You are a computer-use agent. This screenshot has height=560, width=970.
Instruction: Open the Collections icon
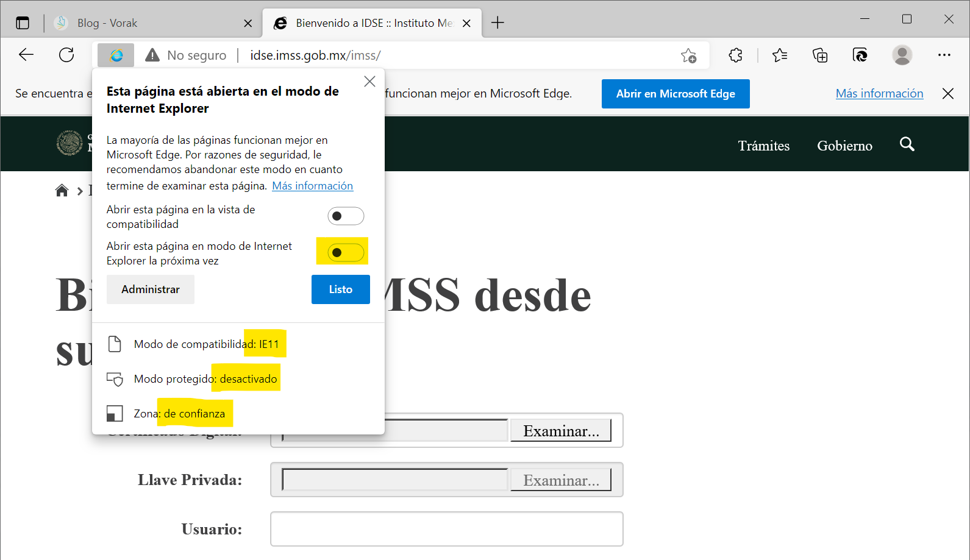pos(820,55)
